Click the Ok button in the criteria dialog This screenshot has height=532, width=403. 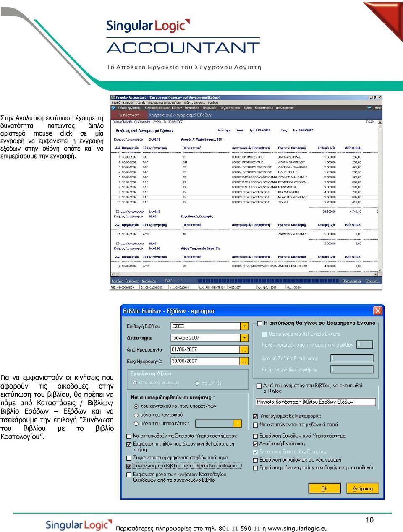tap(324, 488)
